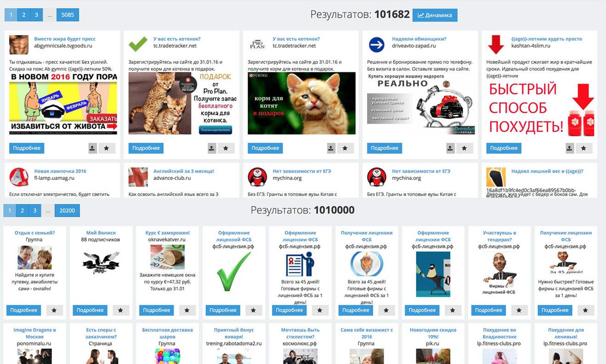Go to last page 5085 in pagination
This screenshot has width=606, height=364.
pos(68,15)
